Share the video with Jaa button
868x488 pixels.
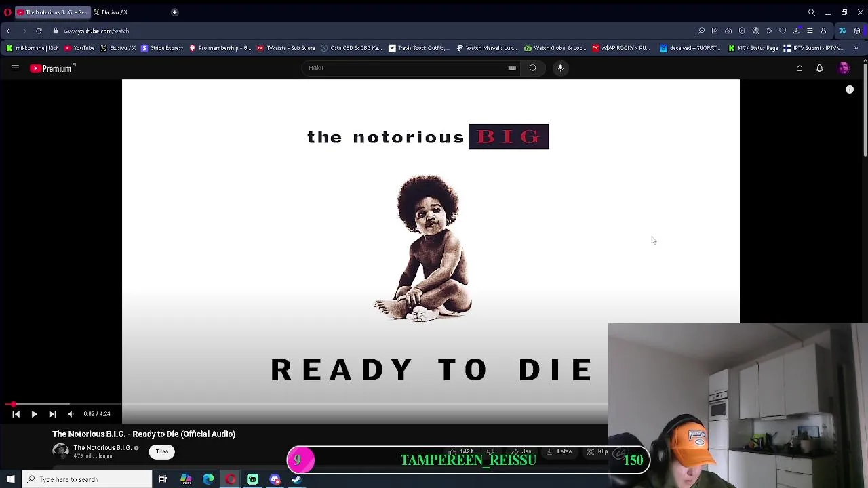(522, 451)
